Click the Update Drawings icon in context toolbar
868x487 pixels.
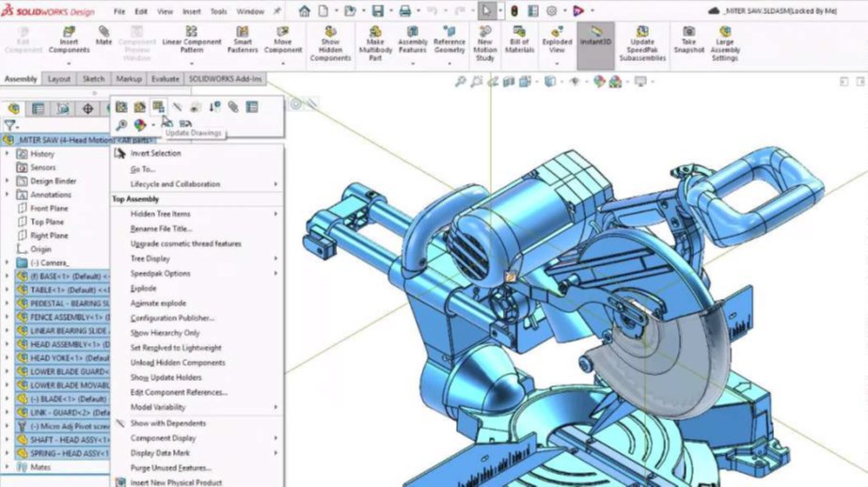tap(158, 107)
